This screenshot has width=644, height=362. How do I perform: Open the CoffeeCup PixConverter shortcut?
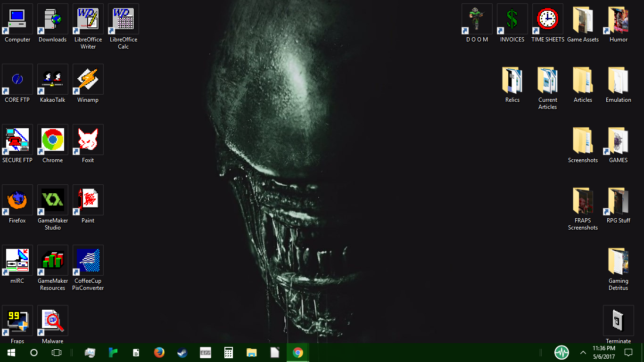click(x=88, y=261)
